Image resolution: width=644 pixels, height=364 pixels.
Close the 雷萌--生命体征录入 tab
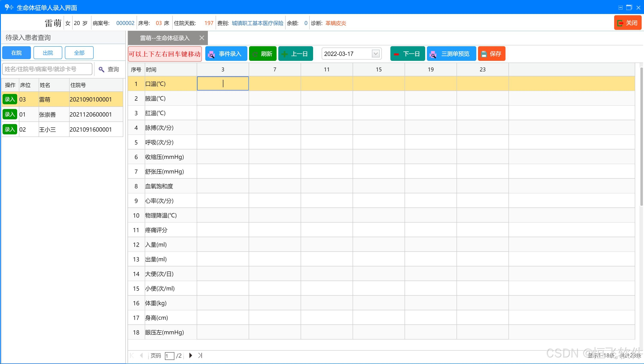(x=202, y=38)
